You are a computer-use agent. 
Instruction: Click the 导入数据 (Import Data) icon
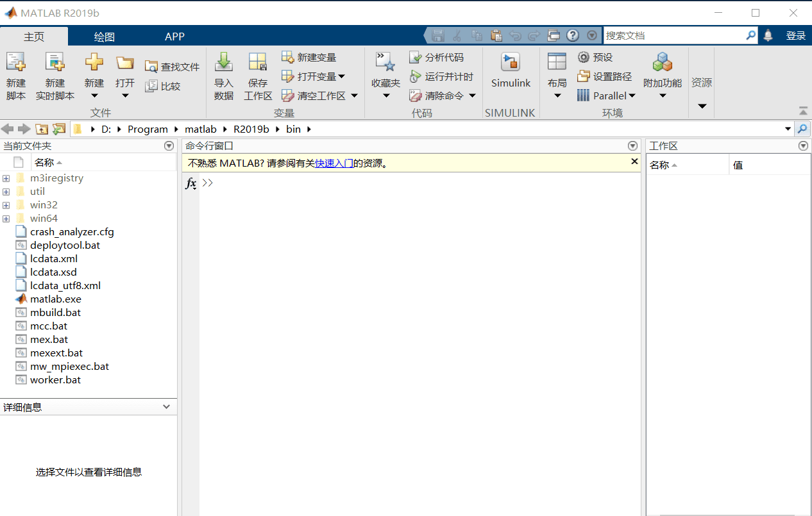(223, 63)
